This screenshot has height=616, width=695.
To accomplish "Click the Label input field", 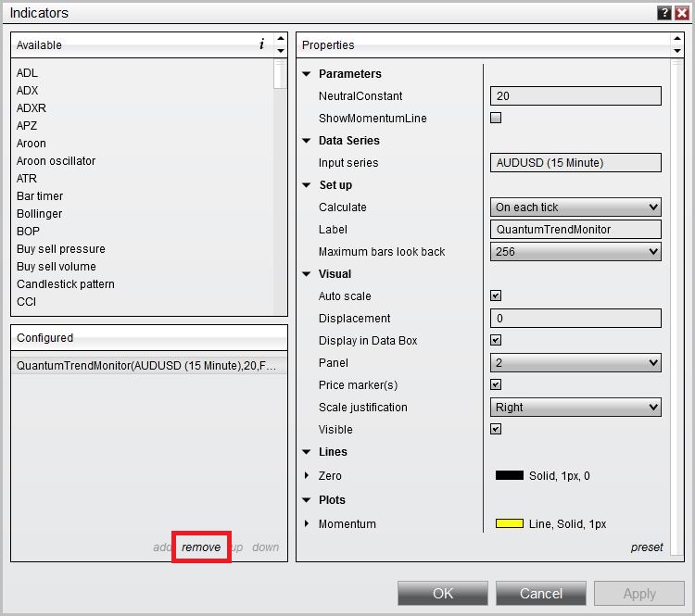I will pos(575,229).
